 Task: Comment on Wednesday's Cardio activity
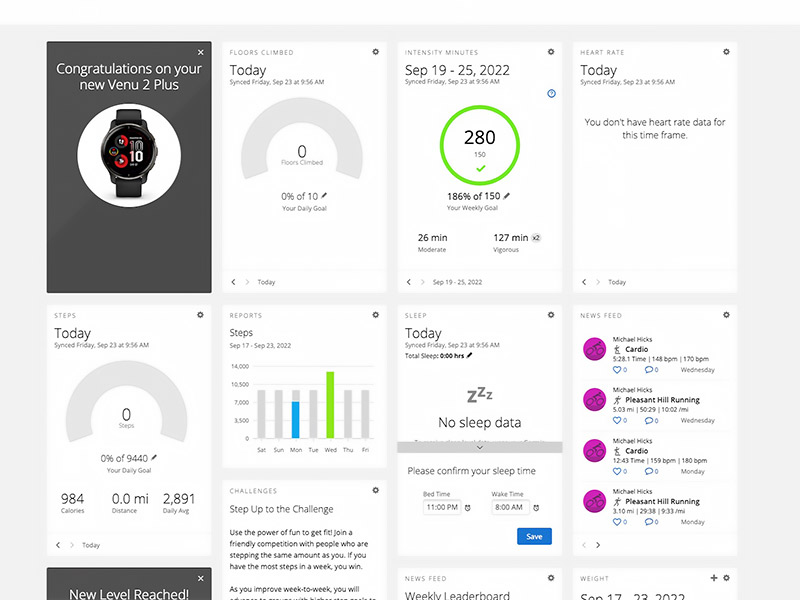point(648,370)
